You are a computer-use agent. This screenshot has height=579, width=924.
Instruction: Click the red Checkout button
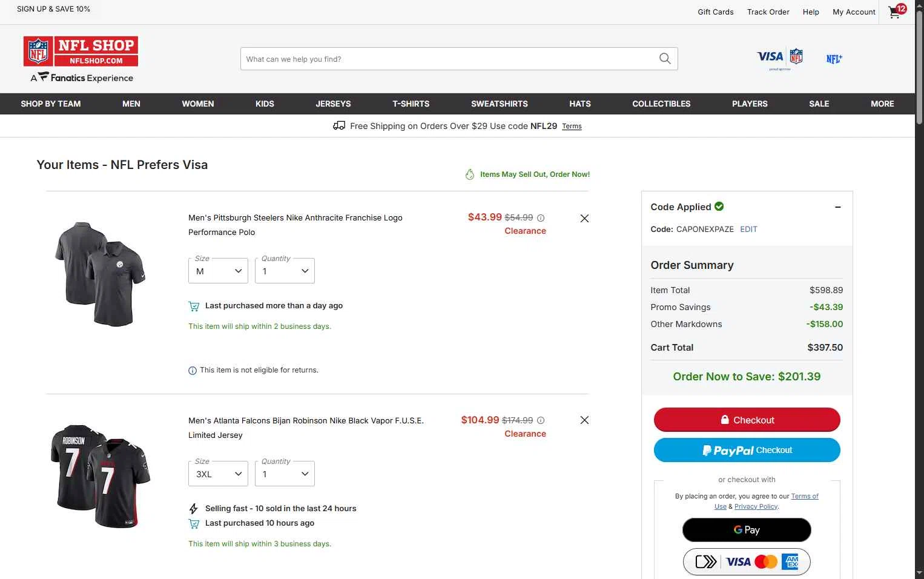[x=747, y=420]
